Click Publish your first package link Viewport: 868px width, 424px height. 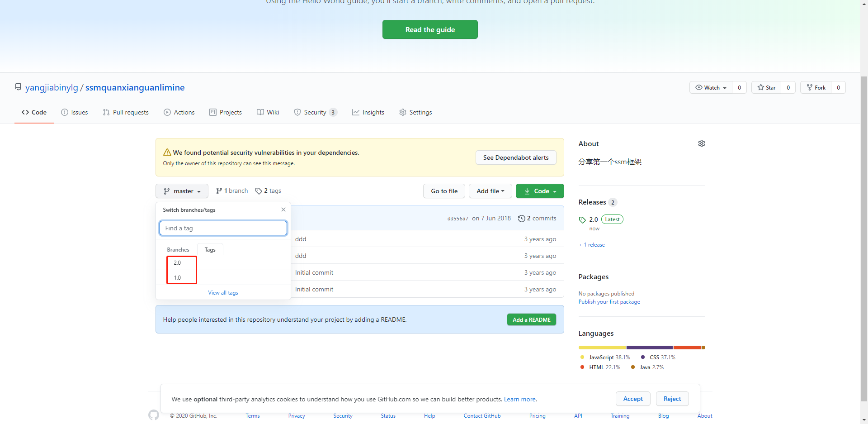[x=609, y=302]
